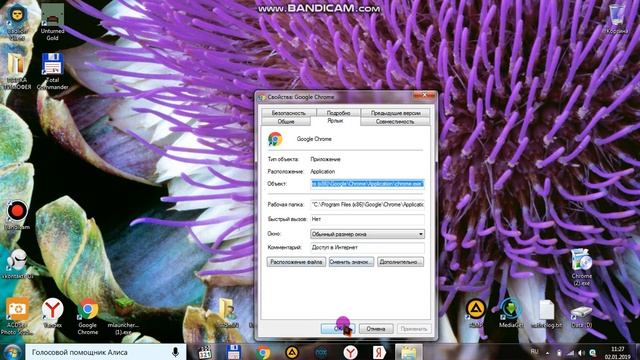Screen dimensions: 640x360
Task: Click in the Объект target field
Action: 367,184
